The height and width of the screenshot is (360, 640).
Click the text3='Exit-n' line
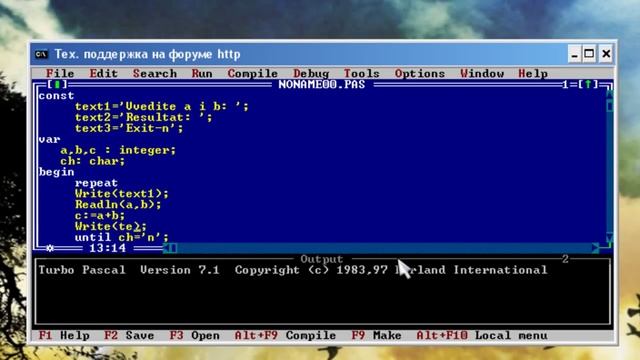coord(129,128)
